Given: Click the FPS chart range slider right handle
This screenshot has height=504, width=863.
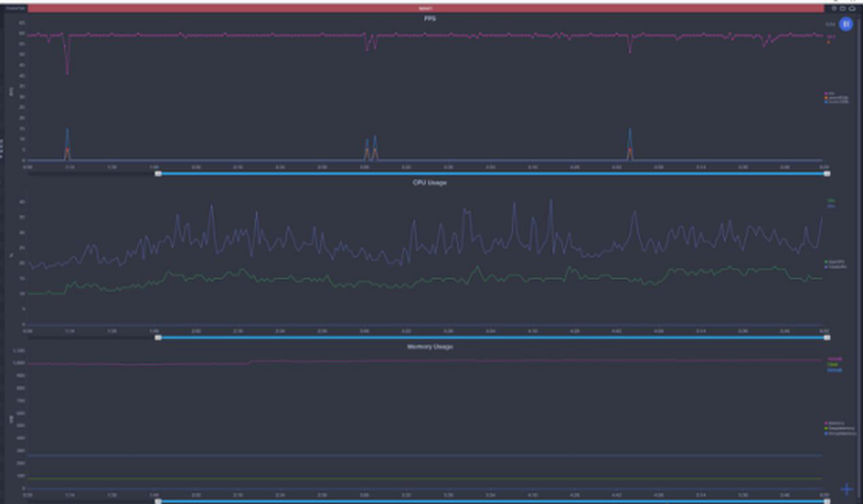Looking at the screenshot, I should pyautogui.click(x=828, y=173).
